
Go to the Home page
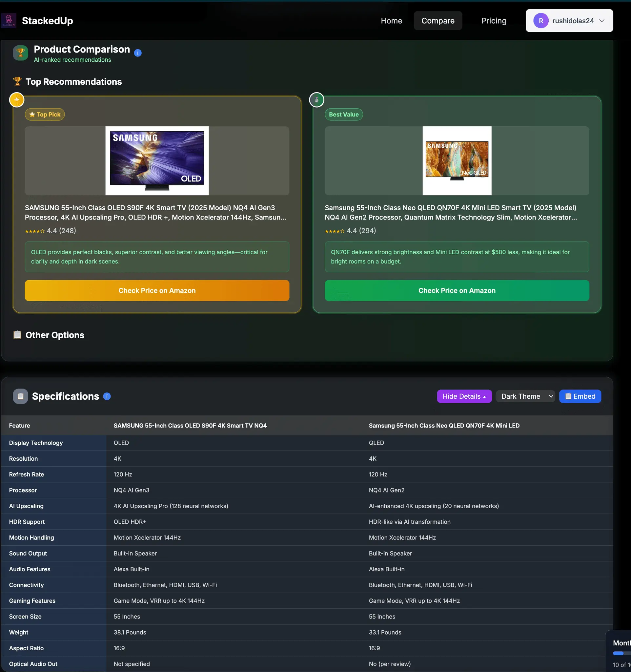tap(392, 21)
